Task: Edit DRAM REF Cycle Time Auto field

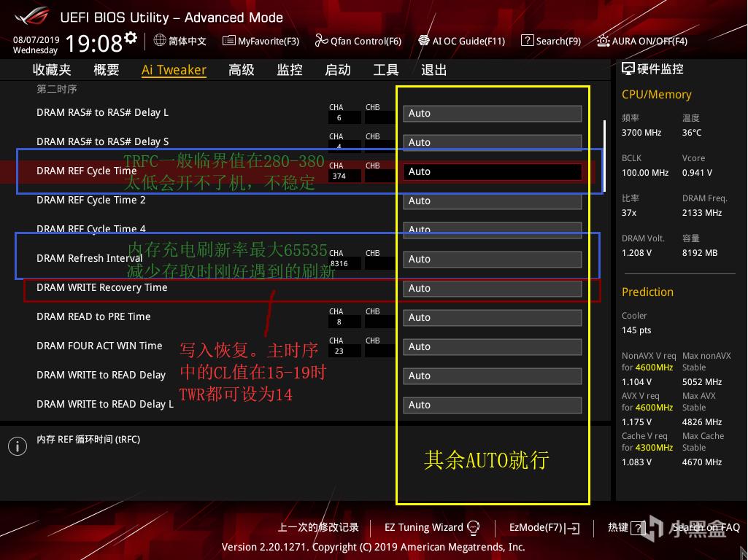Action: [493, 171]
